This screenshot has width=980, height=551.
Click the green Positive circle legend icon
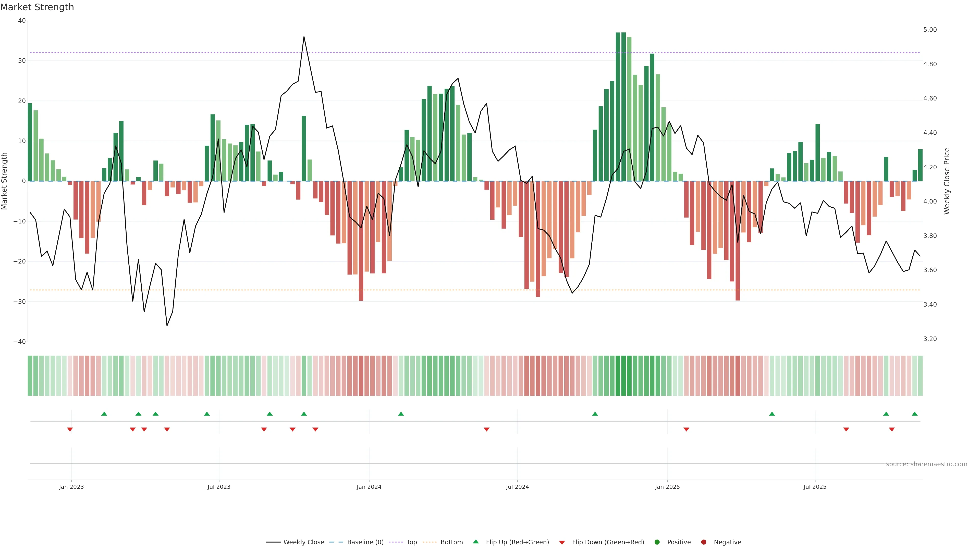(657, 542)
